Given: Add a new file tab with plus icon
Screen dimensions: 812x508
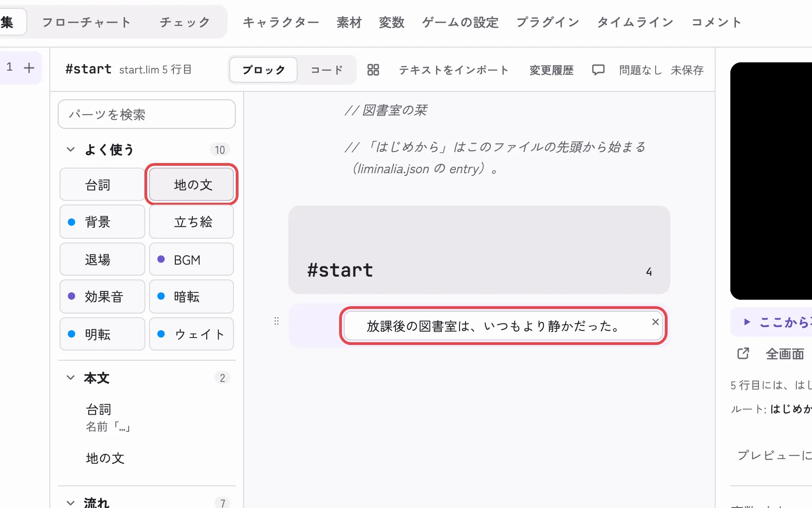Looking at the screenshot, I should click(x=29, y=68).
